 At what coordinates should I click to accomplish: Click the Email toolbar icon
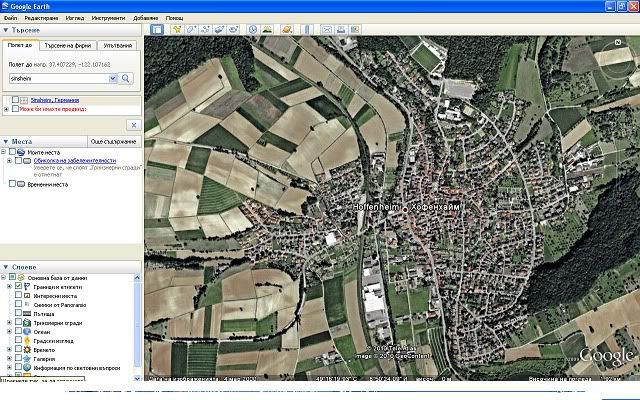326,30
